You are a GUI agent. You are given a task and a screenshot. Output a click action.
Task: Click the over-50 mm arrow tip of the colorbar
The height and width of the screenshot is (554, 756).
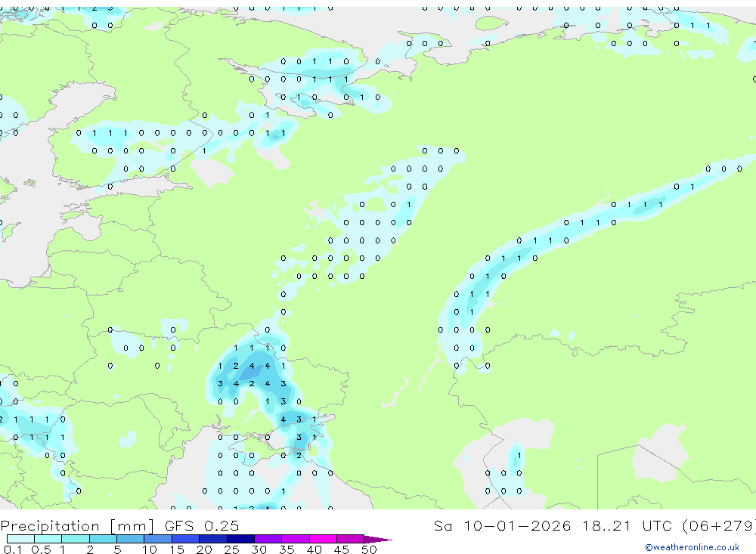point(377,540)
